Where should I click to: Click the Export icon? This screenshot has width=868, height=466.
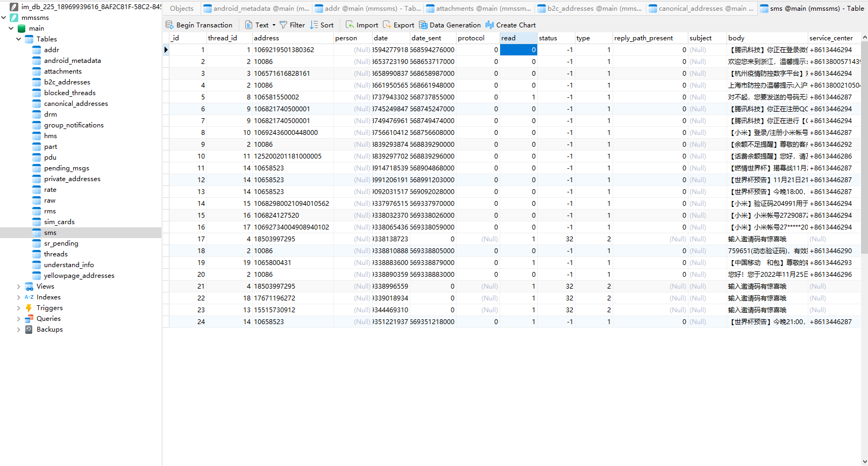[387, 25]
